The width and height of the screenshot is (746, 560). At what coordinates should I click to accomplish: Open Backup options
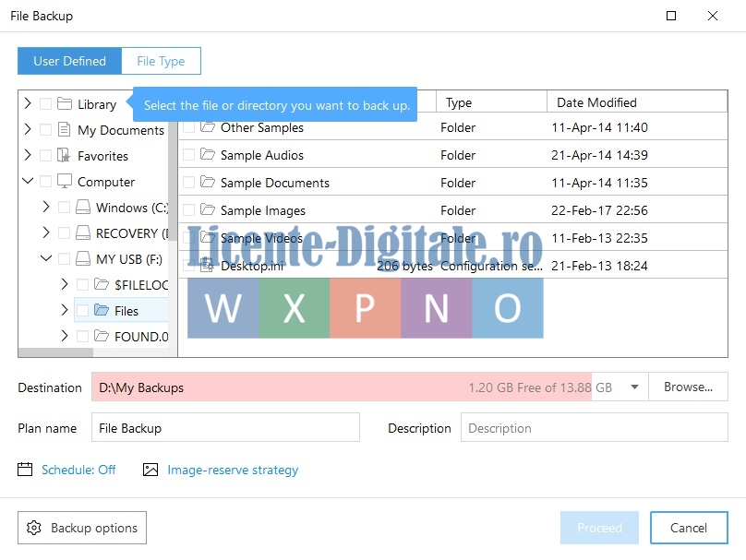pos(82,528)
